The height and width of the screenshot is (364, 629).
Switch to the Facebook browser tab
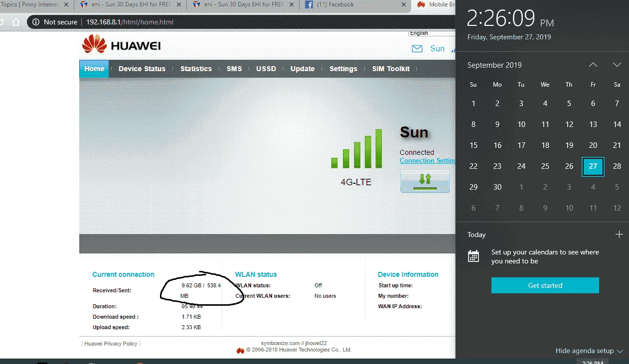tap(355, 4)
